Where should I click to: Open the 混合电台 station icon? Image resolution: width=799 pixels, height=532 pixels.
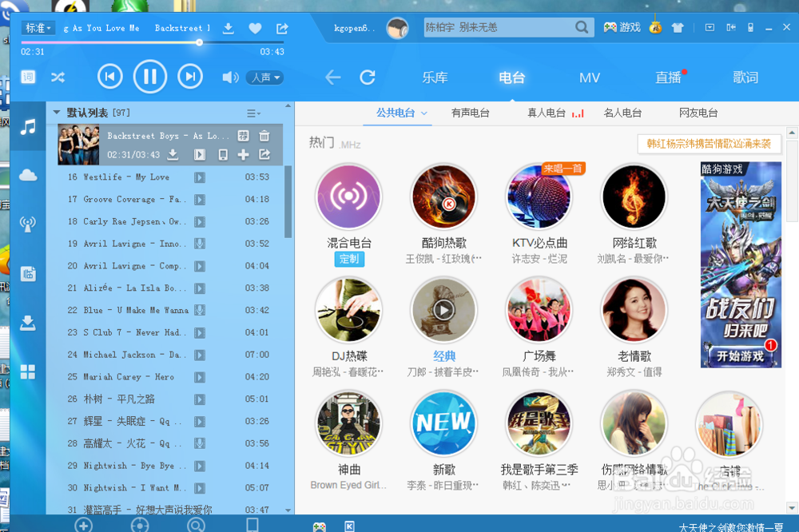(348, 197)
